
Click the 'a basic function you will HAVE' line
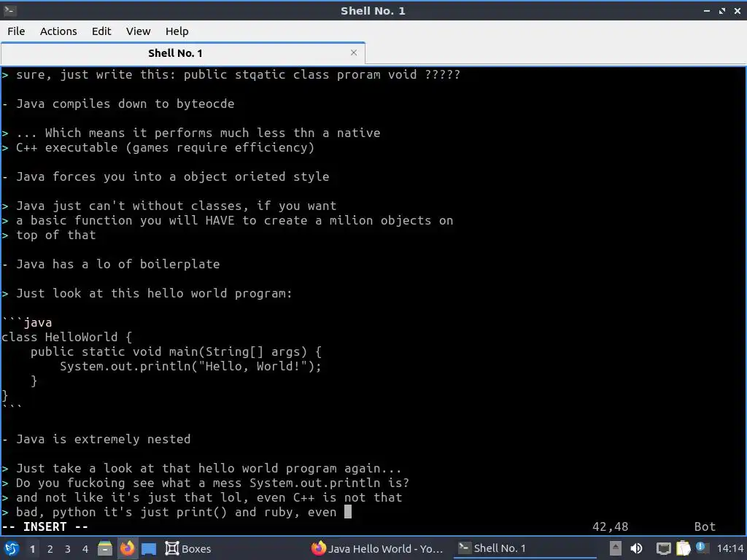coord(228,220)
